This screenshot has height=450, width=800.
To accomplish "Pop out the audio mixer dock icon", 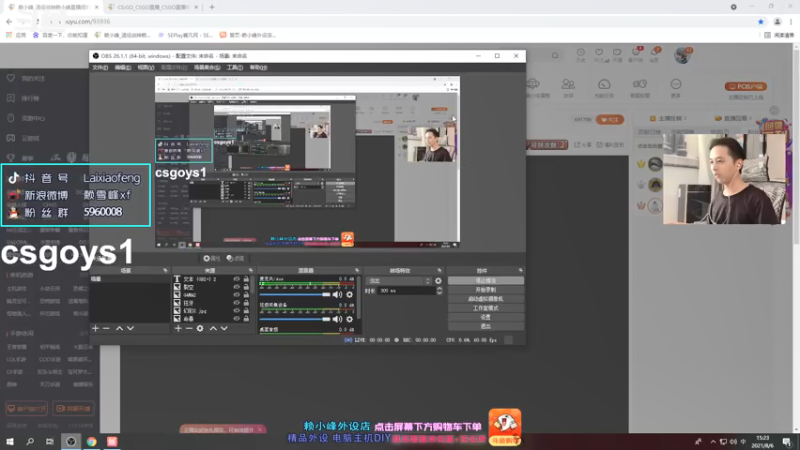I will (x=357, y=270).
